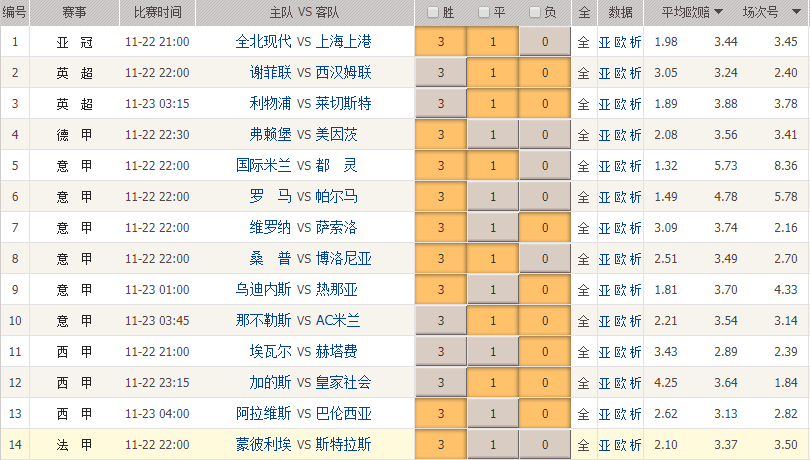Open 析 analysis link for 罗马 match
The height and width of the screenshot is (460, 810).
coord(636,197)
